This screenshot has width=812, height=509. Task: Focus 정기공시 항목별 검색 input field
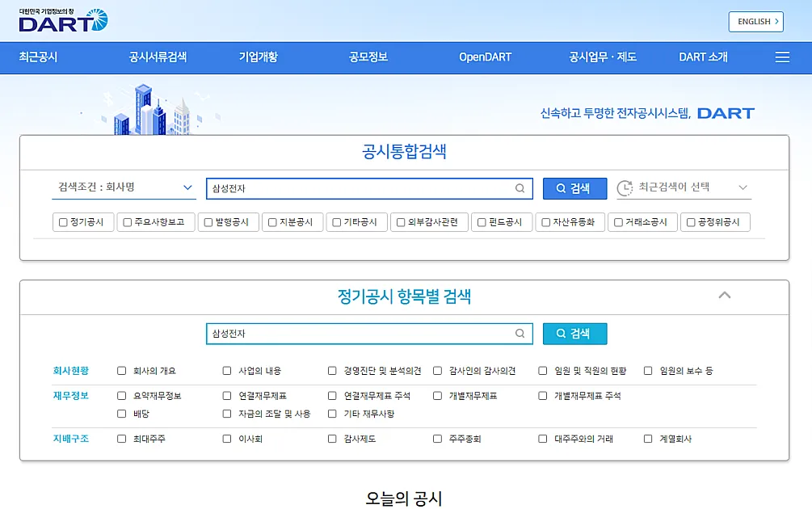[x=369, y=334]
